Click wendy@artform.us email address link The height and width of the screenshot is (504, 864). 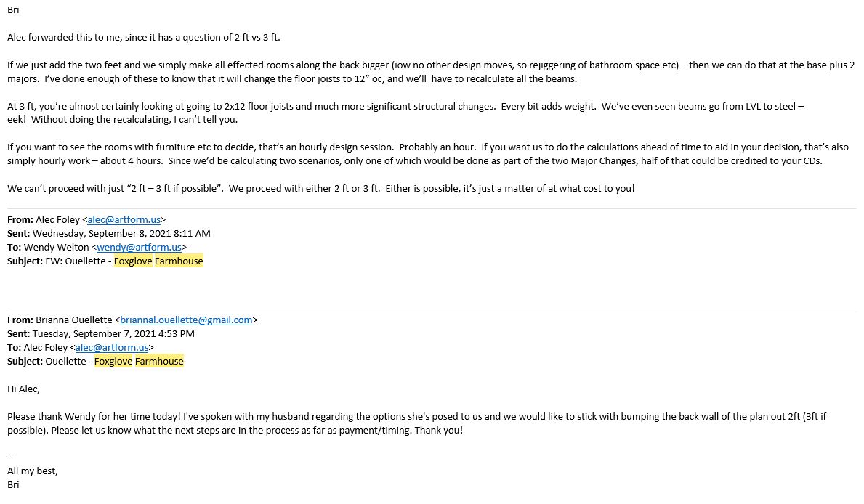pos(139,248)
